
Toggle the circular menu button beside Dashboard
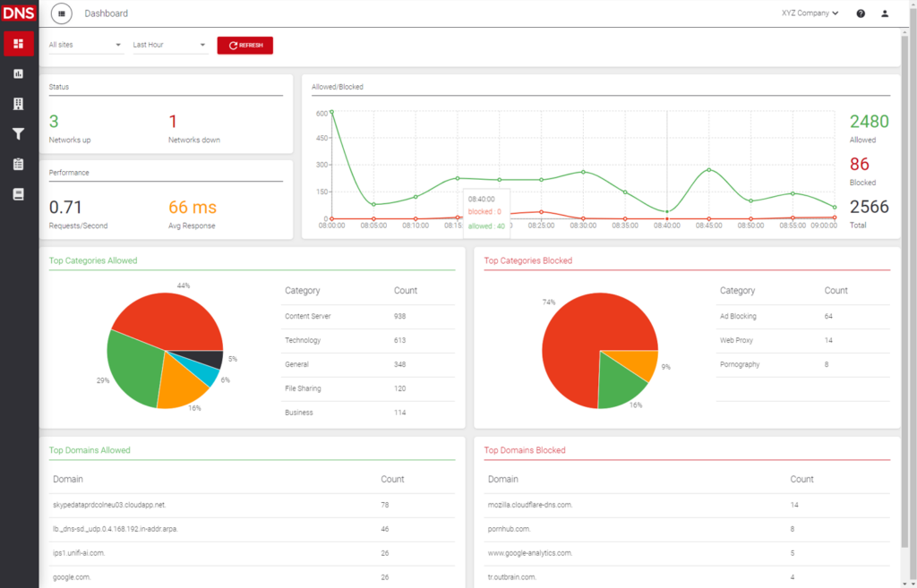tap(62, 13)
